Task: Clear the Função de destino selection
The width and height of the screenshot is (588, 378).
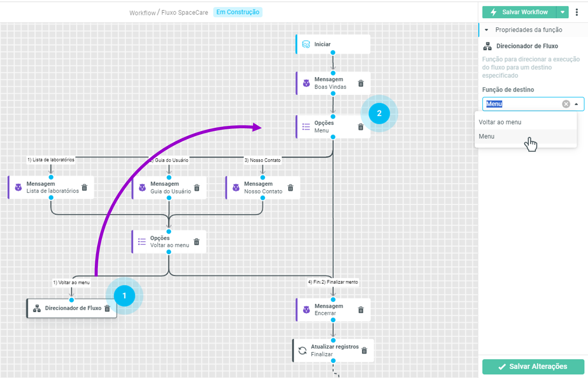Action: [x=566, y=104]
